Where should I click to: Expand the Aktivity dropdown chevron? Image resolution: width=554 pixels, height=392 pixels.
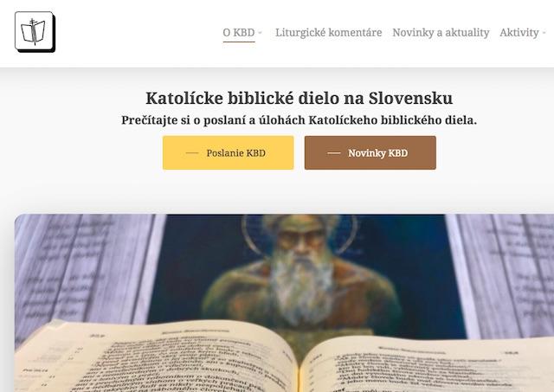[544, 33]
